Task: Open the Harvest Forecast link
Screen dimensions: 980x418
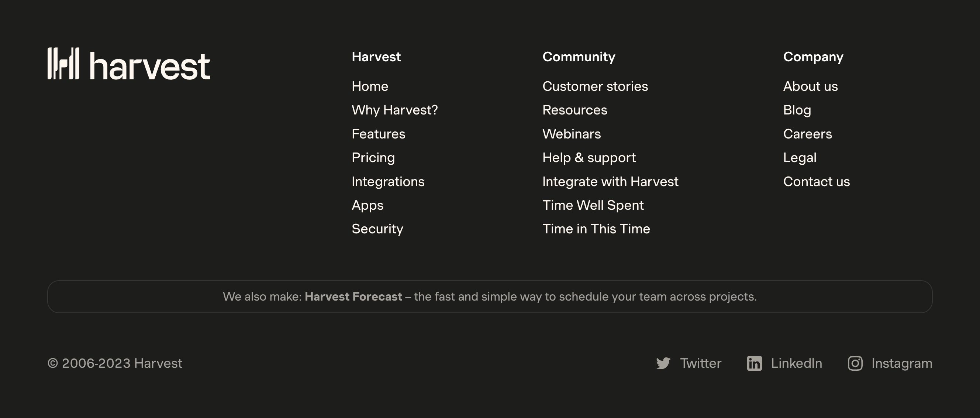Action: pyautogui.click(x=353, y=297)
